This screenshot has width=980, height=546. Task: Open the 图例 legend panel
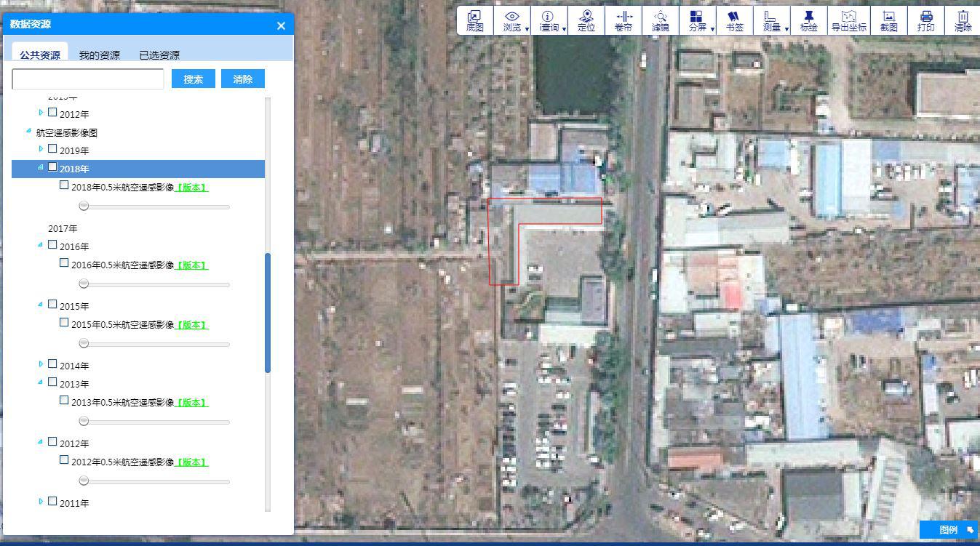(949, 530)
